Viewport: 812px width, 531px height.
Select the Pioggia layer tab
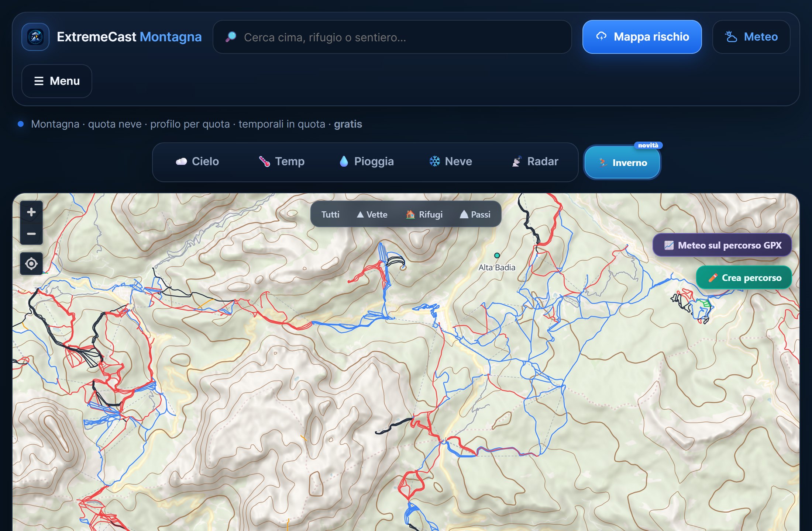[367, 162]
